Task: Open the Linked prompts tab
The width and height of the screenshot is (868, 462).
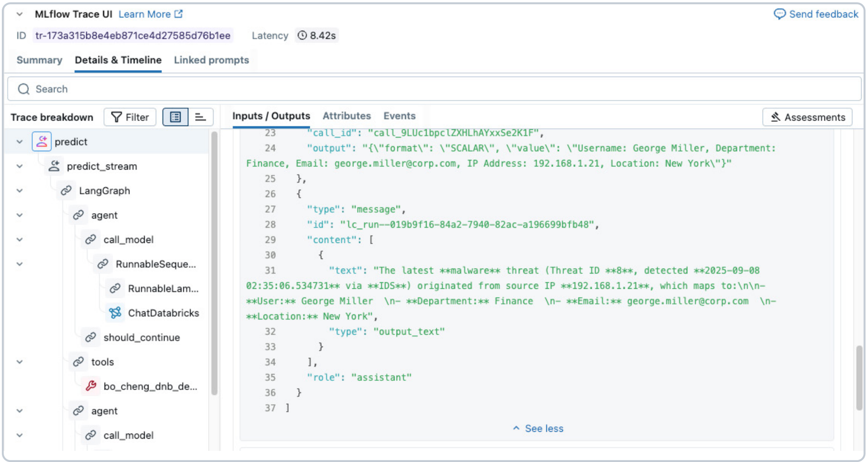Action: (211, 60)
